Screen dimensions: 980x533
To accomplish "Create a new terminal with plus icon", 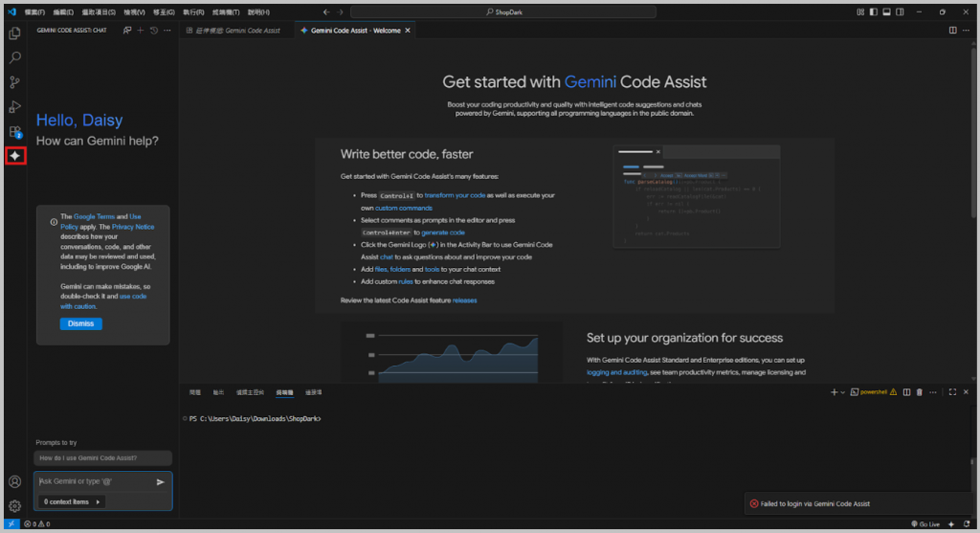I will click(834, 392).
